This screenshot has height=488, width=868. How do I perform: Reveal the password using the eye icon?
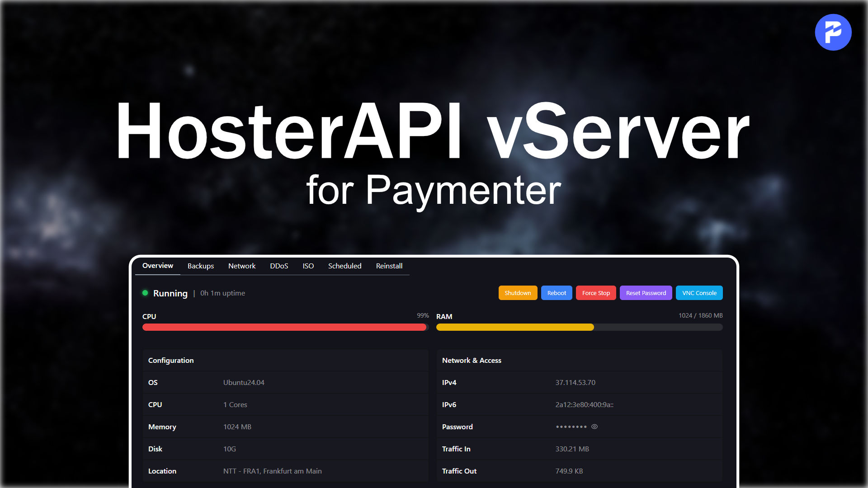[x=594, y=427]
